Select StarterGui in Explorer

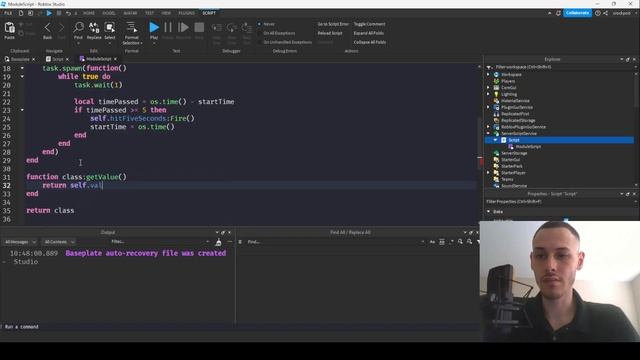[x=510, y=160]
